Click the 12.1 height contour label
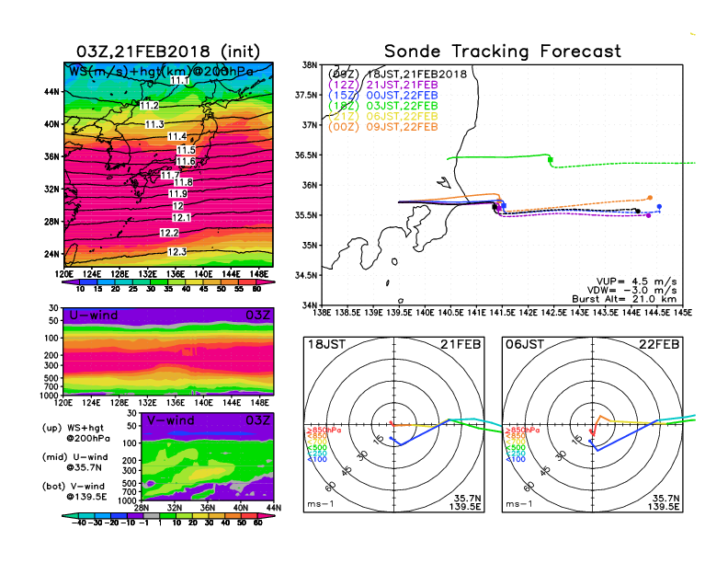Screen dimensions: 728x563 point(181,217)
